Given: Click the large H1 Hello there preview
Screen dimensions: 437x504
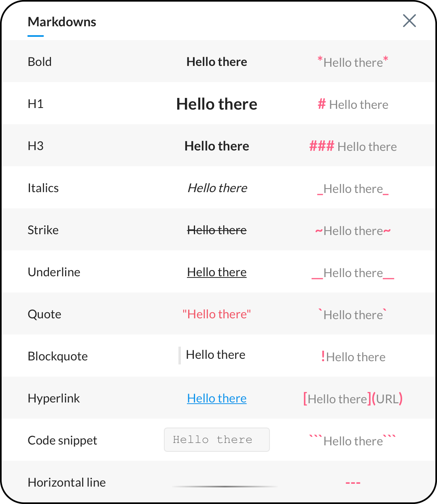Looking at the screenshot, I should point(217,104).
